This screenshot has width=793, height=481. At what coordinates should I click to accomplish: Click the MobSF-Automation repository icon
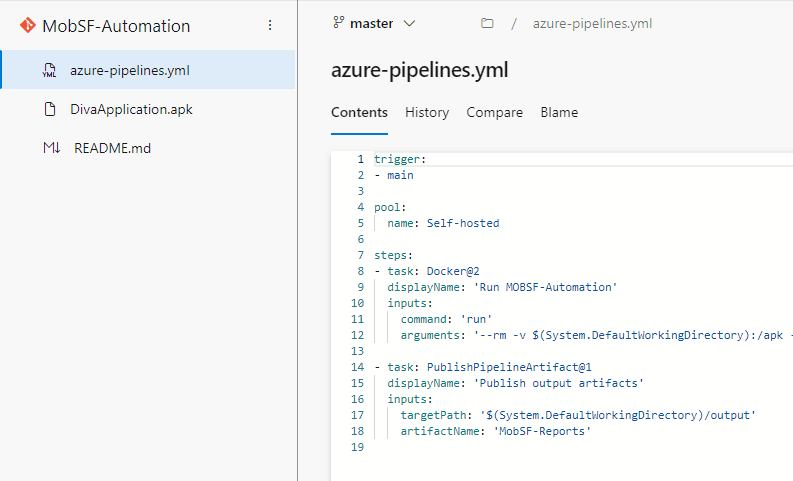[x=28, y=25]
